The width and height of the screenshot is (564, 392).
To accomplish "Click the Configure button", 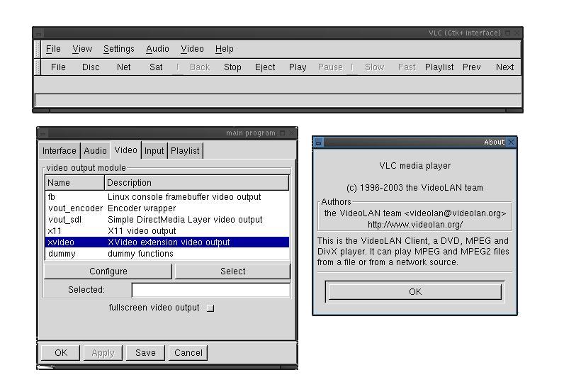I will (x=108, y=271).
